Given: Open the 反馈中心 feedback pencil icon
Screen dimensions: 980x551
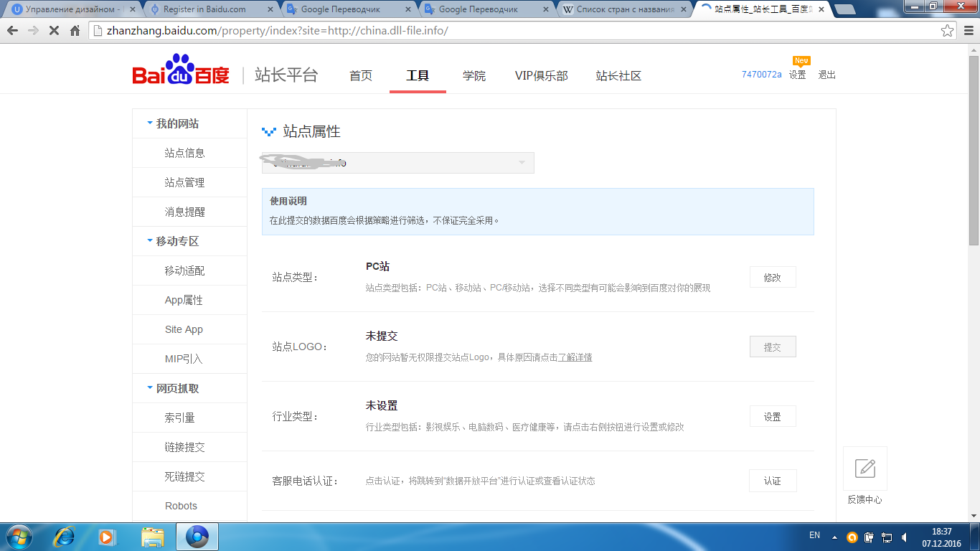Looking at the screenshot, I should (x=865, y=468).
